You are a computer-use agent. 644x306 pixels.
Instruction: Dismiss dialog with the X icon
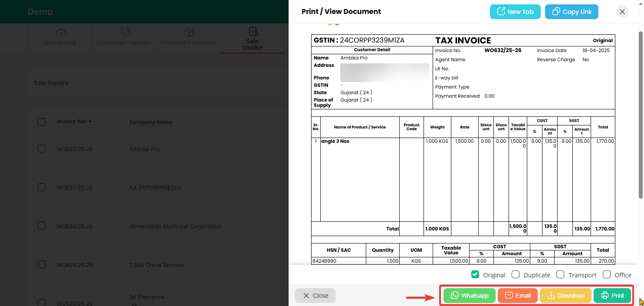(622, 12)
